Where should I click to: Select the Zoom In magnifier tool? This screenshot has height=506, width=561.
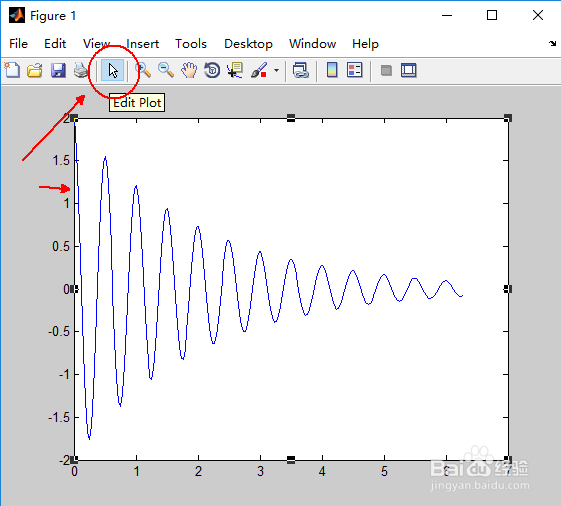(144, 70)
